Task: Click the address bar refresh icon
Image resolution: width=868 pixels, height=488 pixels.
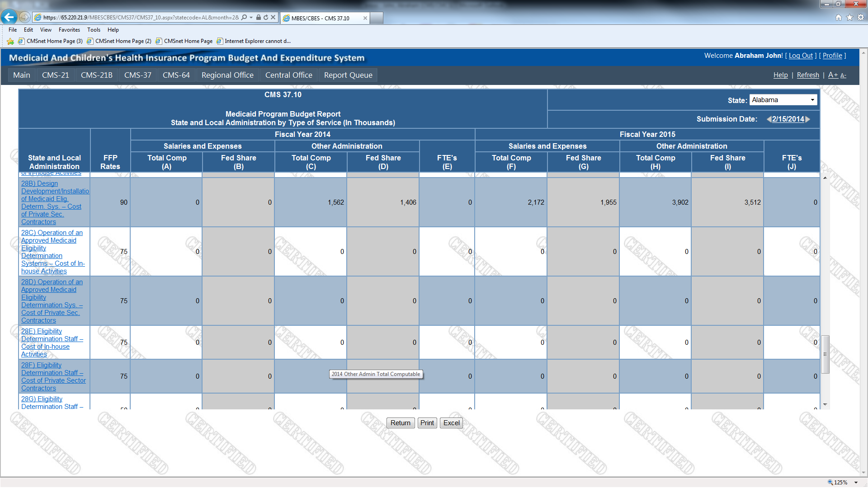Action: click(x=266, y=17)
